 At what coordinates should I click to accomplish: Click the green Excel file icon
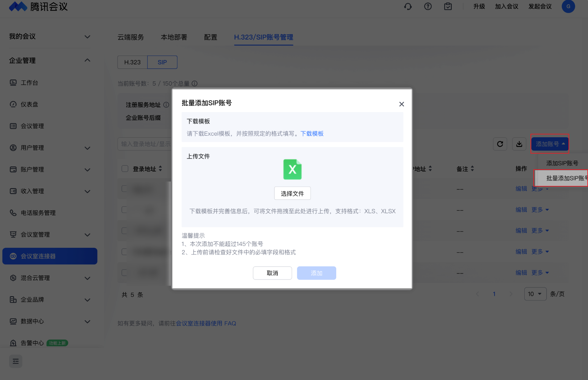(x=292, y=169)
